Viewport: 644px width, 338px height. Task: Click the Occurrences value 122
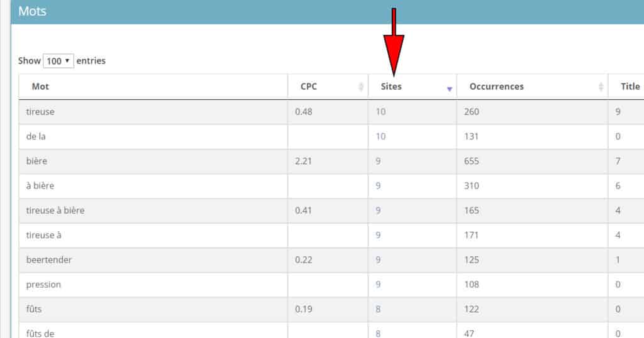point(472,309)
